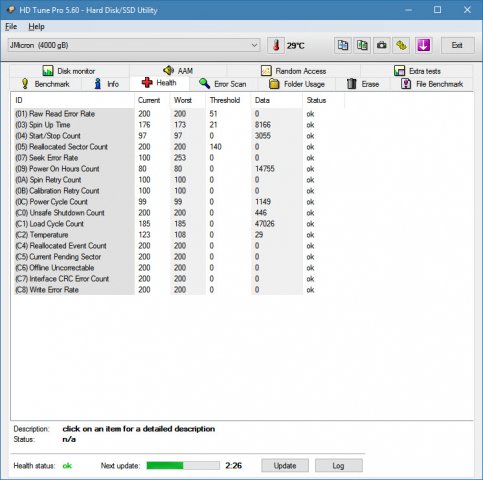Switch to the File Benchmark tab
The height and width of the screenshot is (480, 483).
pyautogui.click(x=432, y=84)
